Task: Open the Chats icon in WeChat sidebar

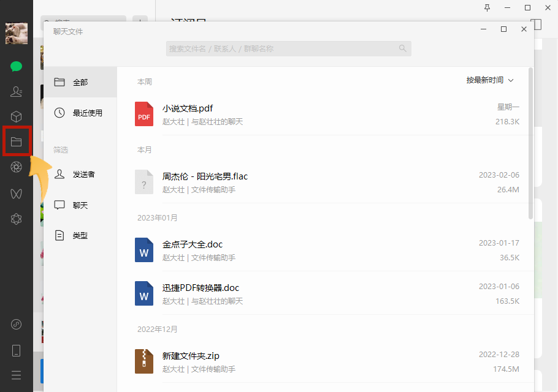Action: pyautogui.click(x=16, y=67)
